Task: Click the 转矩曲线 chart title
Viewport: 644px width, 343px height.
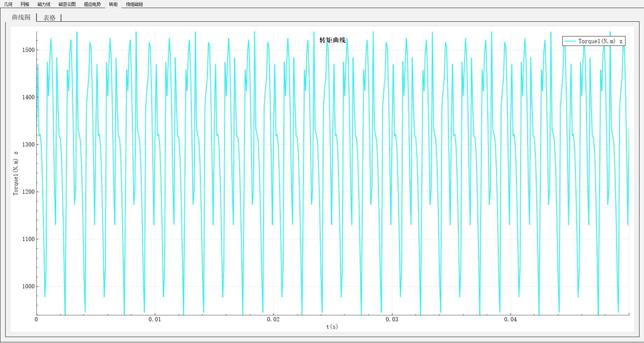Action: point(332,40)
